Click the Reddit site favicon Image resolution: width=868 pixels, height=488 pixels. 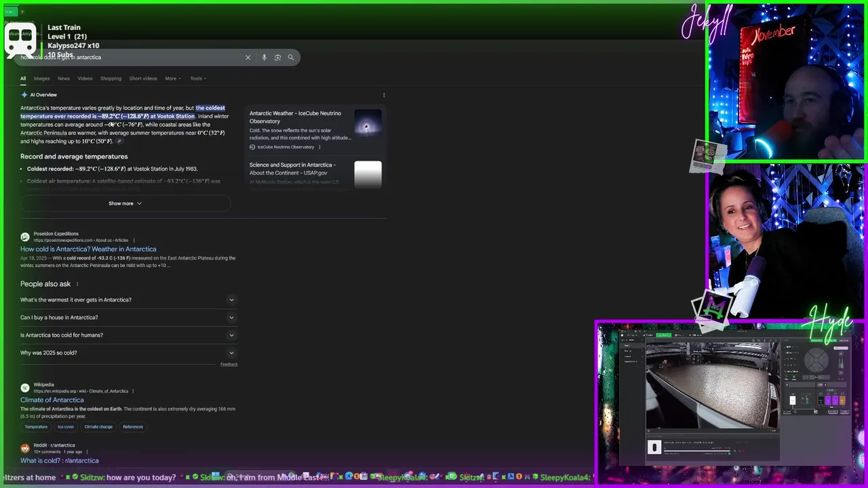[x=25, y=448]
